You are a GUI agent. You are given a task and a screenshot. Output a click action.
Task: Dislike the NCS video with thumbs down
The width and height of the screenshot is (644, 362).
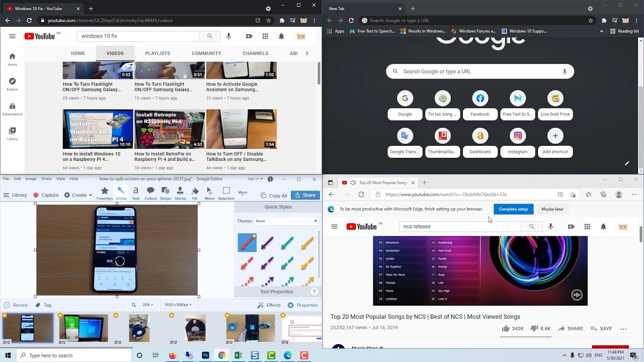pyautogui.click(x=534, y=328)
